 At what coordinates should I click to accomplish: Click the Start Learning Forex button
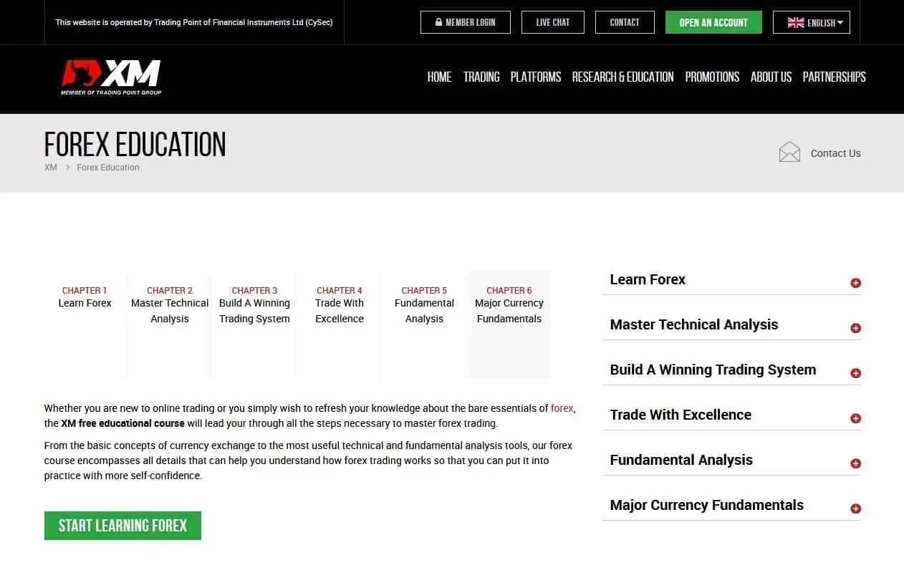click(122, 525)
